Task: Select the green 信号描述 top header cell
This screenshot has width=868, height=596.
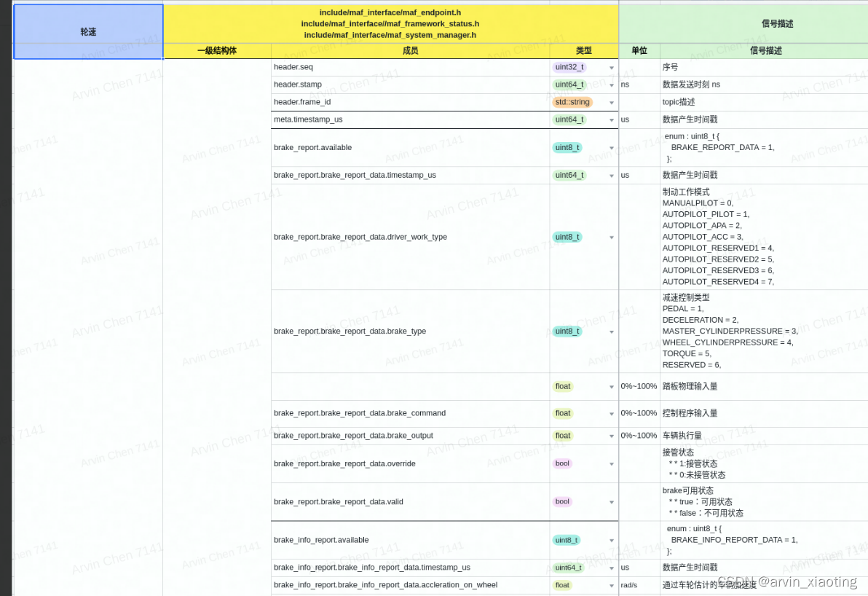Action: coord(743,24)
